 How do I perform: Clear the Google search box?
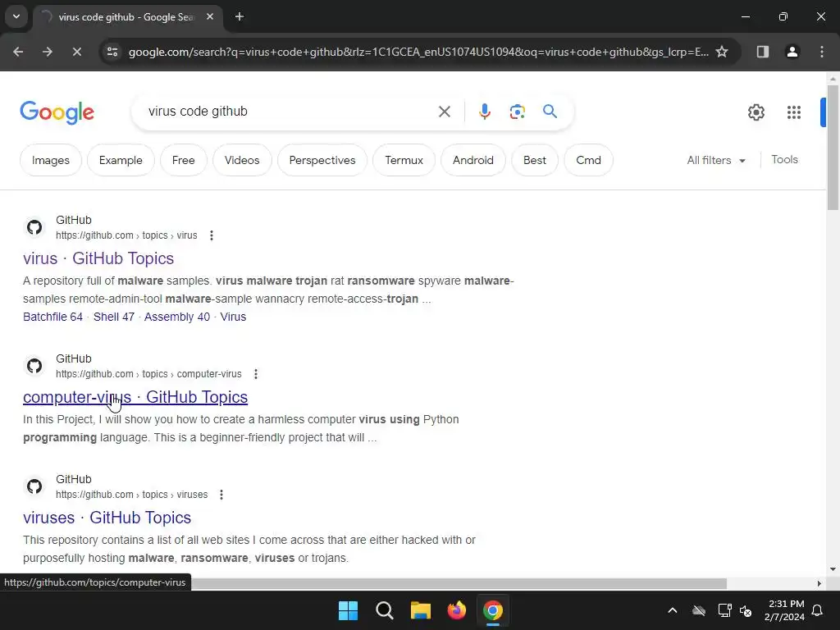[x=444, y=112]
